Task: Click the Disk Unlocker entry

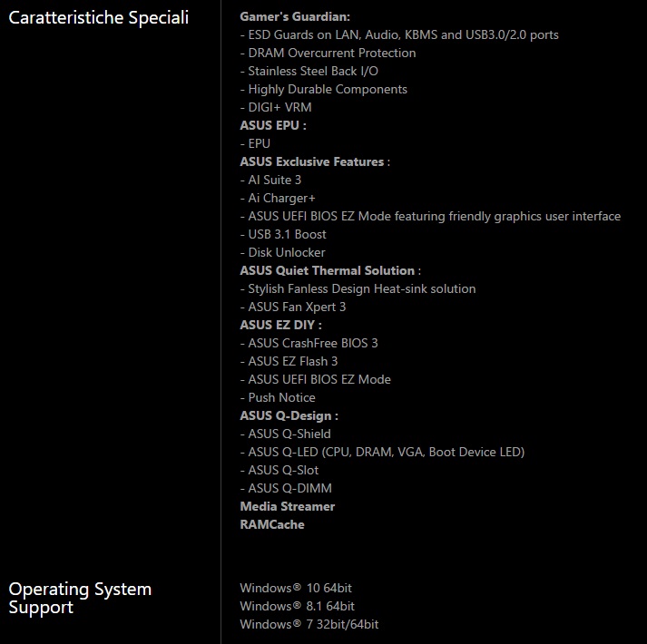Action: pos(282,252)
